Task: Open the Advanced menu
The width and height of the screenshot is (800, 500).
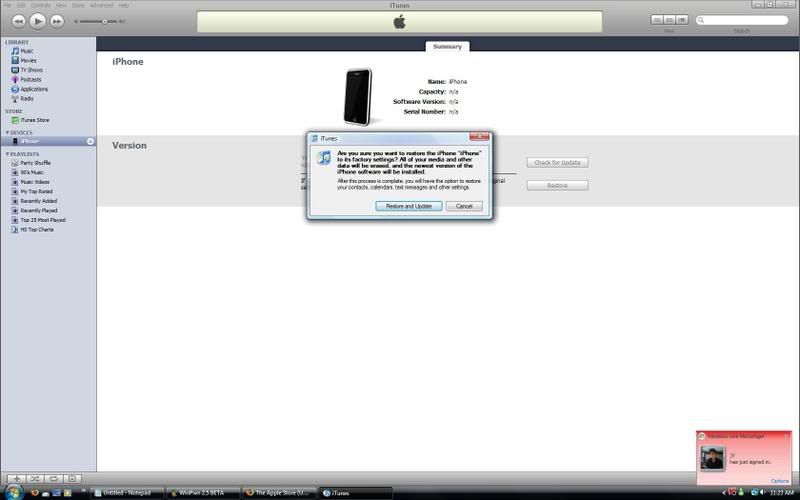Action: click(x=101, y=5)
